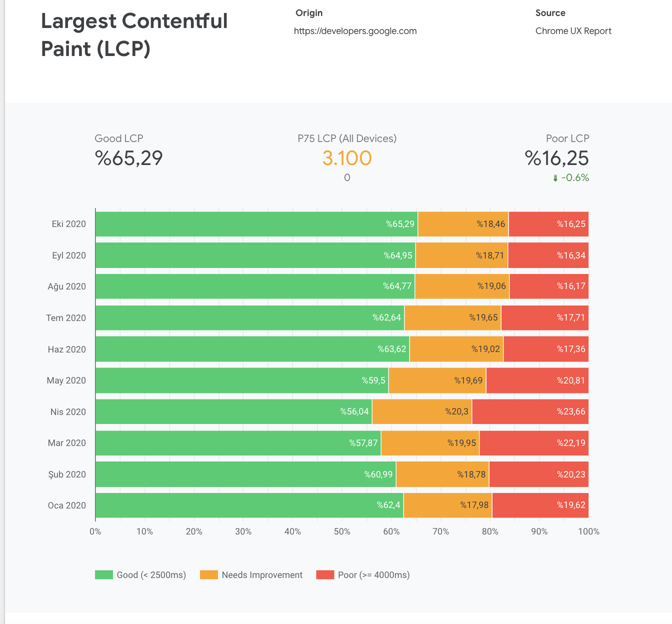The width and height of the screenshot is (672, 624).
Task: Click the 'Eki 2020' axis label
Action: [69, 224]
